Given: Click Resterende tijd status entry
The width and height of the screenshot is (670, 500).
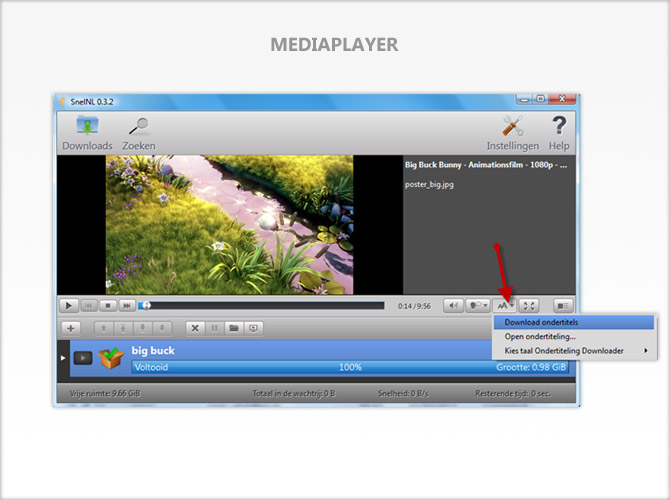Looking at the screenshot, I should (x=513, y=393).
